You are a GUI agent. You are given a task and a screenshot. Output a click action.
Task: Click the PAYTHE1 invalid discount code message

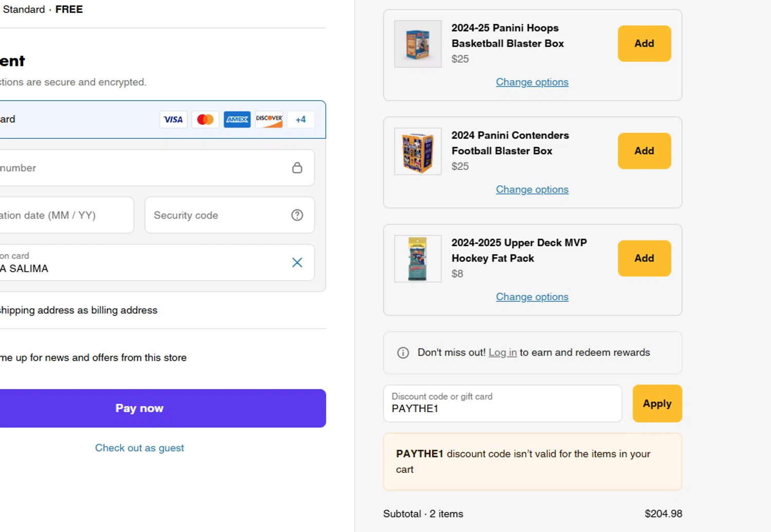(533, 462)
